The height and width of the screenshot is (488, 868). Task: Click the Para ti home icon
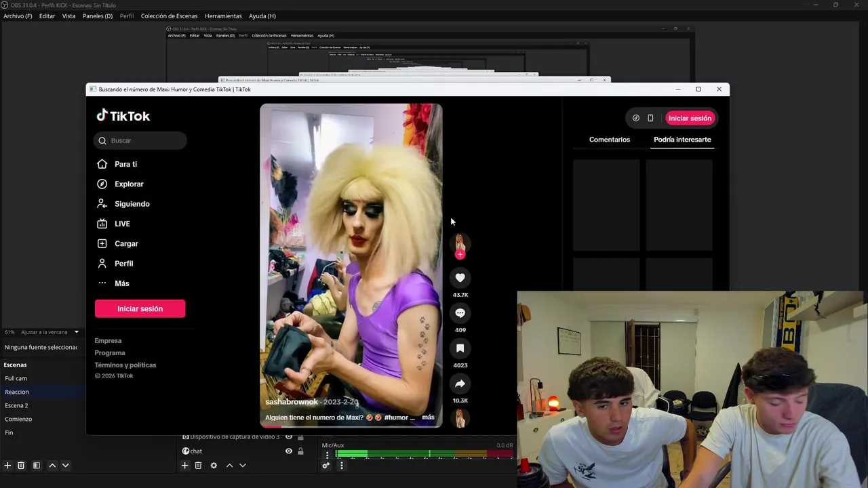102,164
